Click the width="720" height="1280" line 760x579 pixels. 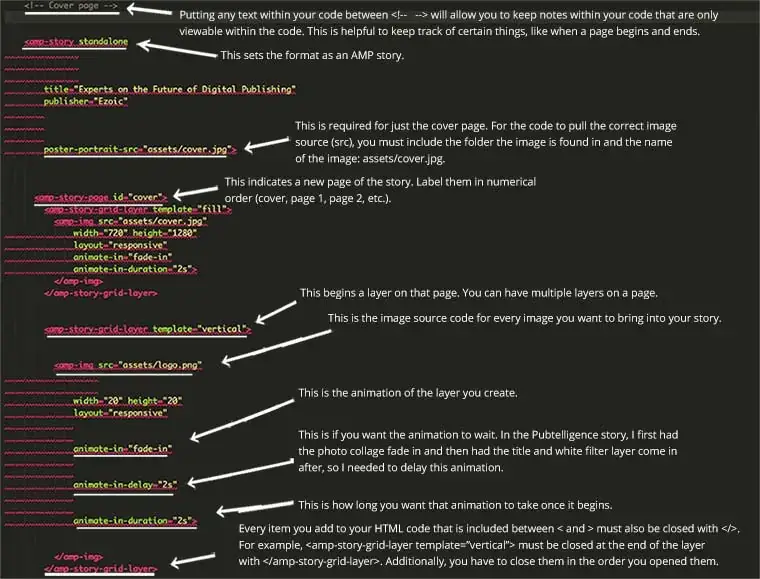coord(135,233)
